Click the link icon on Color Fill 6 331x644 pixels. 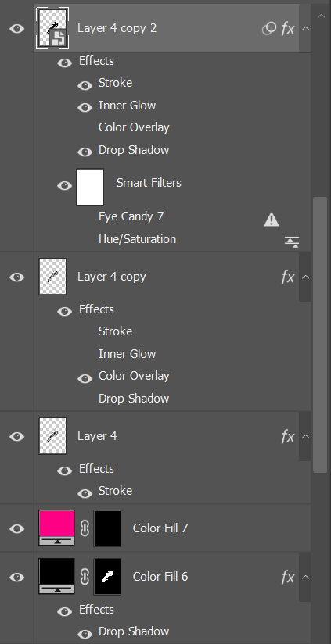(85, 577)
